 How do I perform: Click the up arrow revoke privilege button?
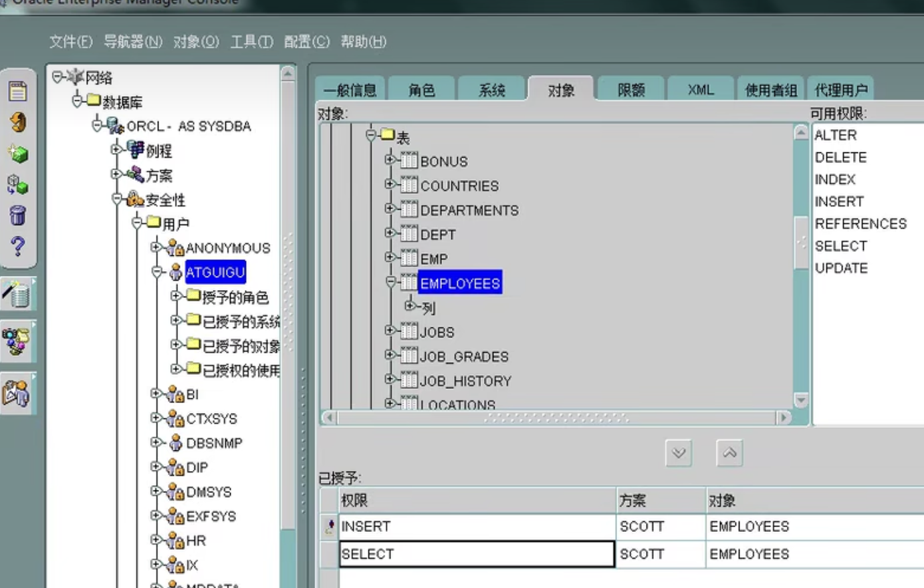(x=729, y=453)
